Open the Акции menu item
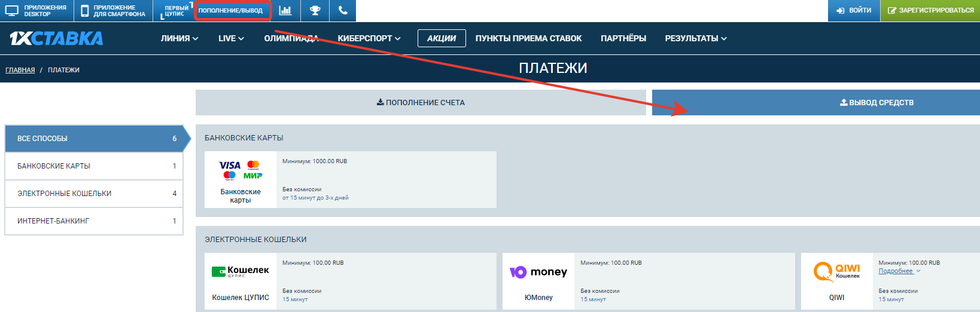Screen dimensions: 980x312 (442, 38)
